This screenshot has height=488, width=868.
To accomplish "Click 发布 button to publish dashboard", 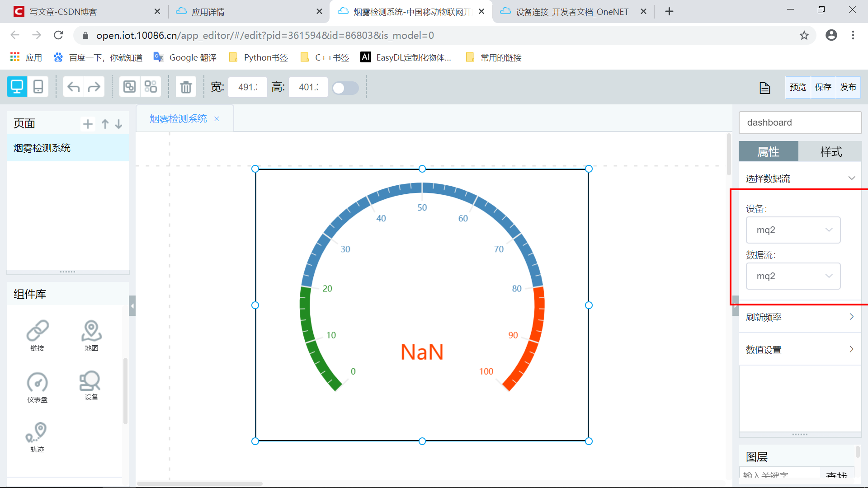I will coord(848,87).
